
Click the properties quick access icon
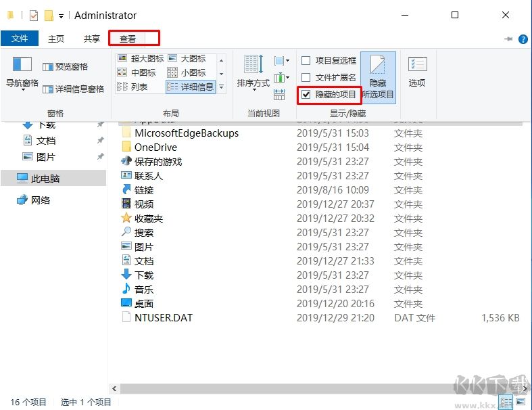click(34, 16)
